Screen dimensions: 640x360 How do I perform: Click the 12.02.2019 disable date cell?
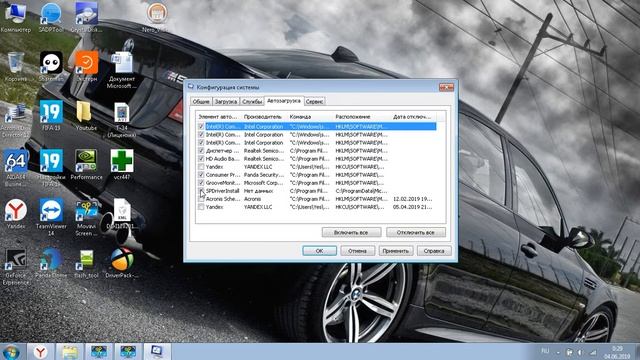(x=413, y=199)
